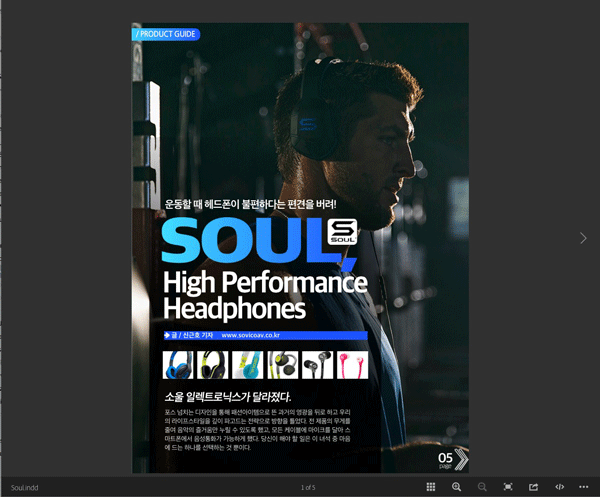
Task: Click the 'Headphones' heading line
Action: tap(235, 308)
